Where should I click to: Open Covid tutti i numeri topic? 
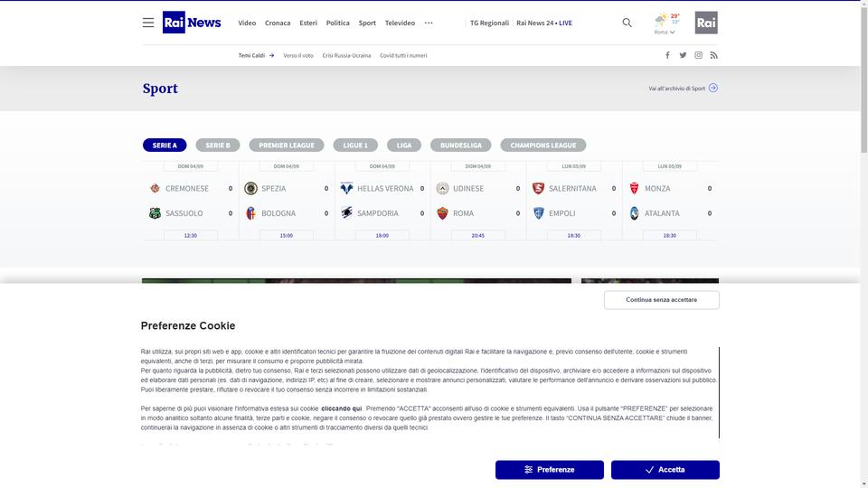click(x=403, y=55)
